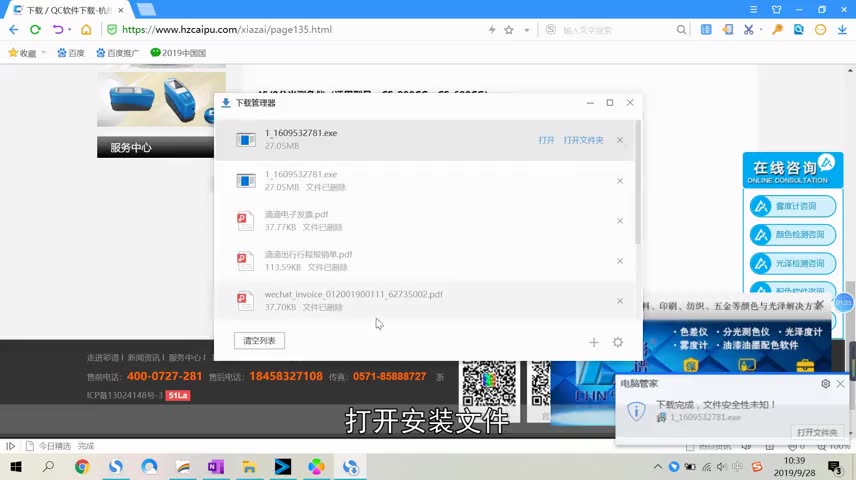Open the 光泽检测咨询 consultation button
The width and height of the screenshot is (856, 480).
point(793,264)
